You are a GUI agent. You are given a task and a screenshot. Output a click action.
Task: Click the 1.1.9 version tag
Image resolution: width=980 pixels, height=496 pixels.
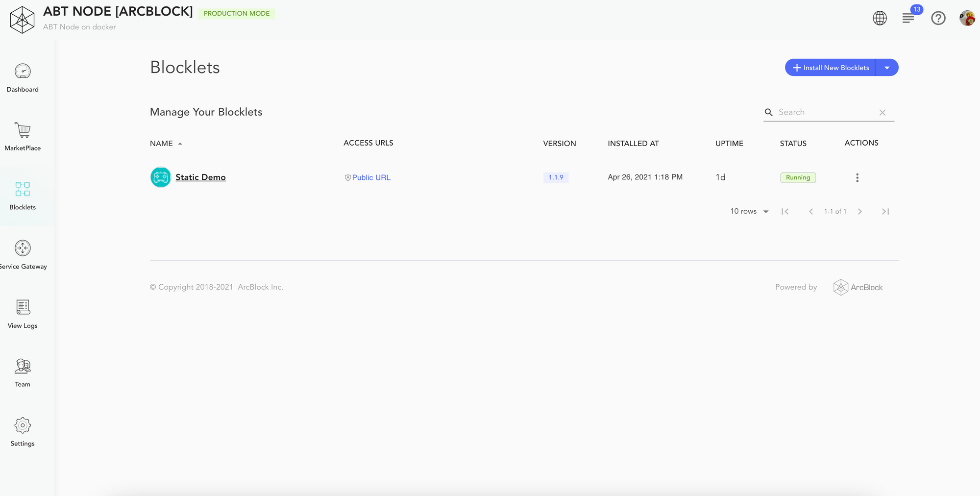click(556, 177)
